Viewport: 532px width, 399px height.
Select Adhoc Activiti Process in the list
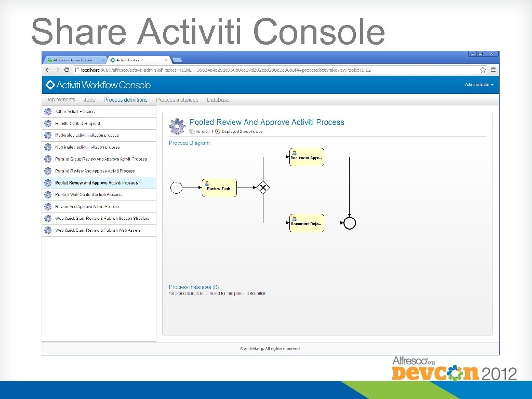(99, 112)
